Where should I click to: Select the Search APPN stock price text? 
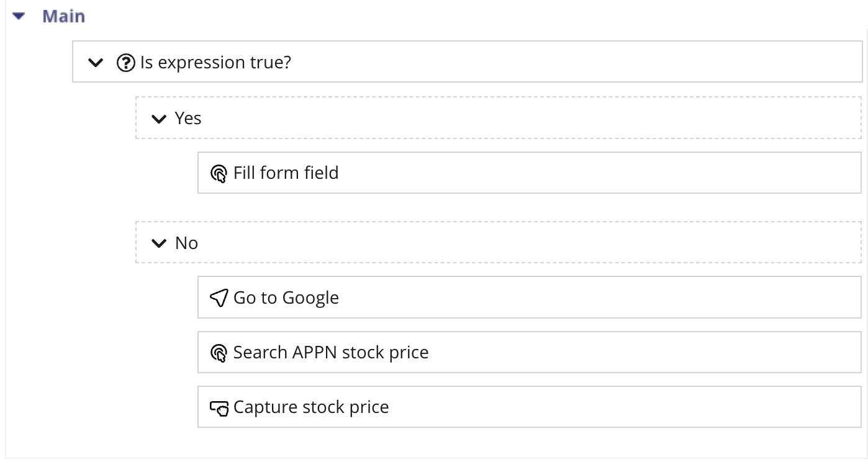pos(331,353)
